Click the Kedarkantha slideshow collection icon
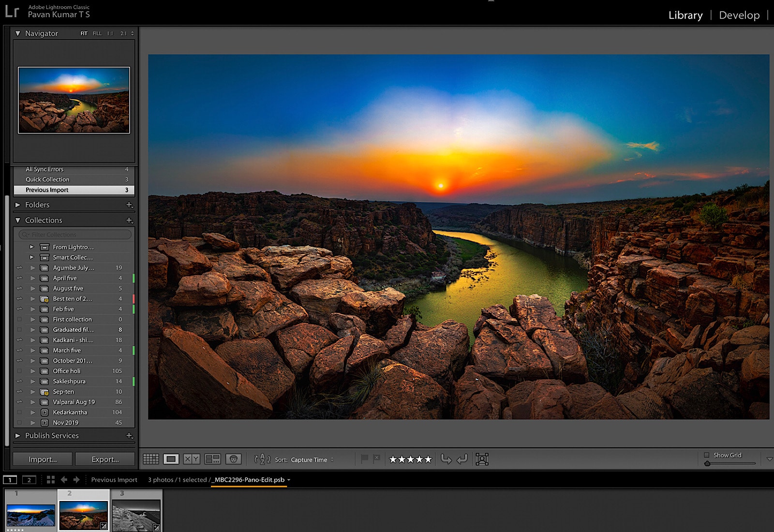774x532 pixels. pos(44,413)
